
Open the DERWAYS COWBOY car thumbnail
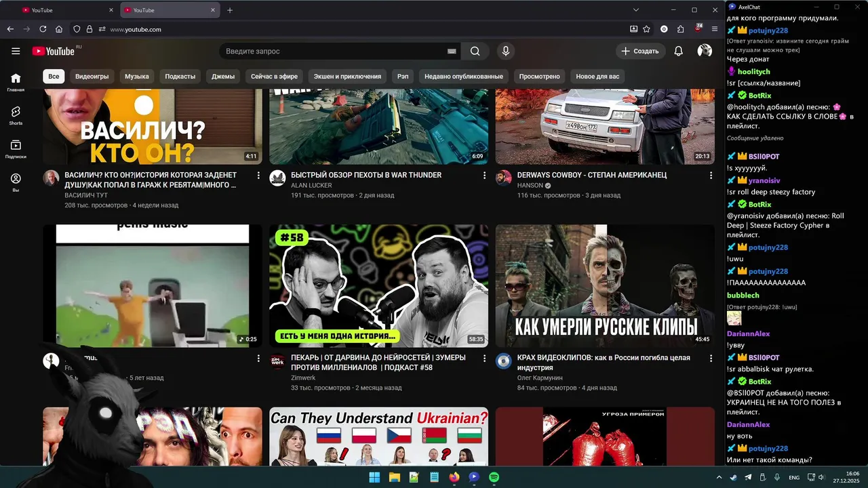[x=605, y=126]
